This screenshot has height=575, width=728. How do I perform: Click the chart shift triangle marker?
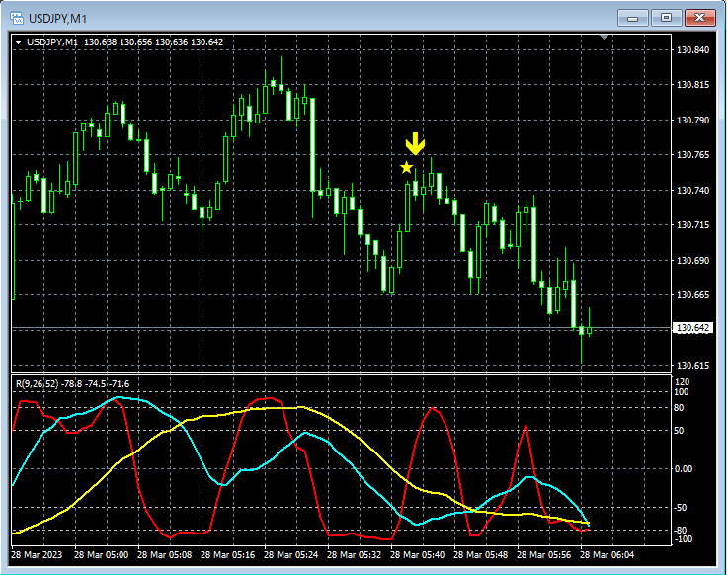(x=605, y=37)
